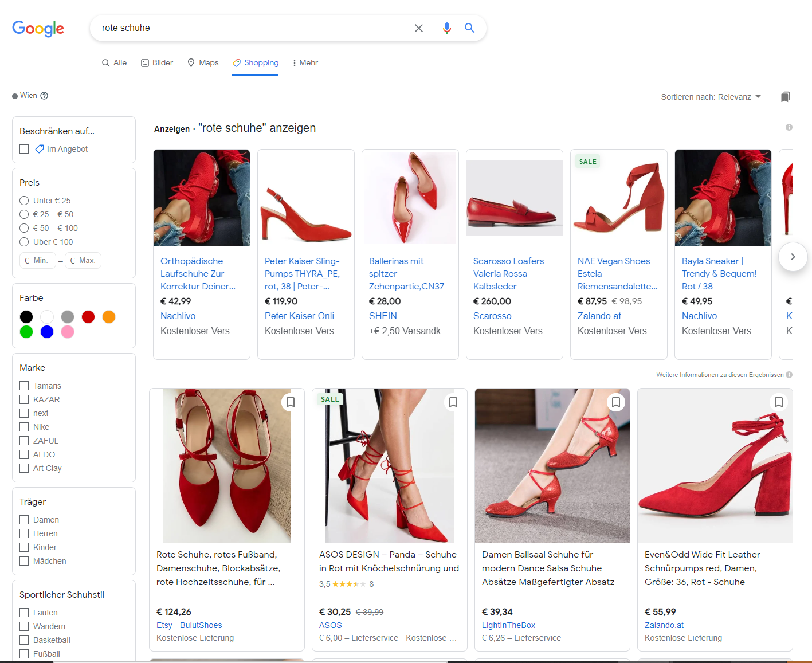Filter by the red color swatch
Viewport: 812px width, 663px height.
click(88, 317)
